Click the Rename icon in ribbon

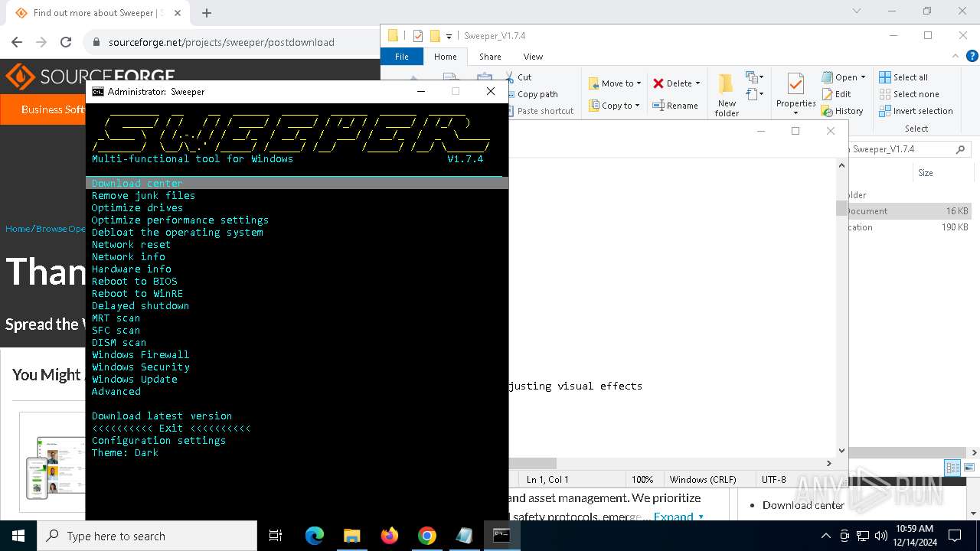[x=658, y=106]
